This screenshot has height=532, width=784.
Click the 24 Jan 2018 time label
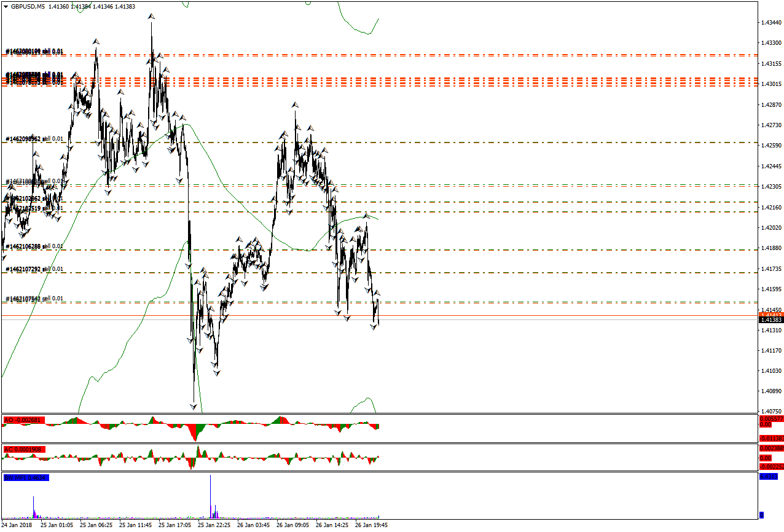[x=17, y=525]
